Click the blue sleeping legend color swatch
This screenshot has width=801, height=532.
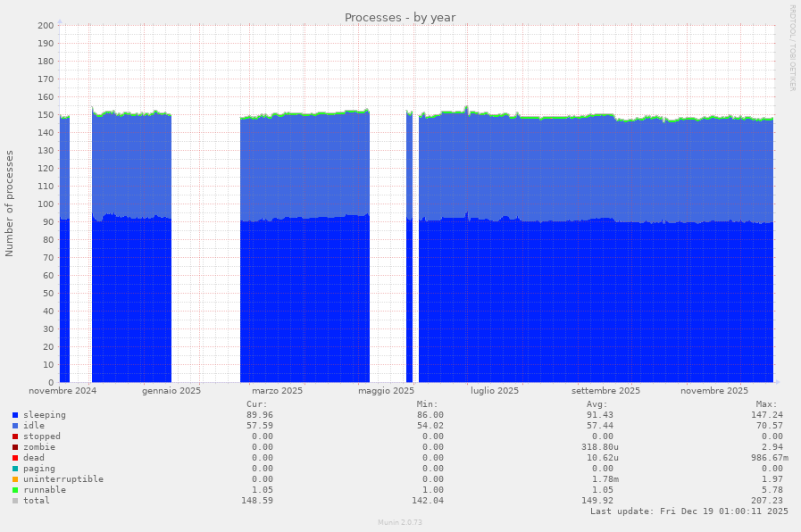15,415
